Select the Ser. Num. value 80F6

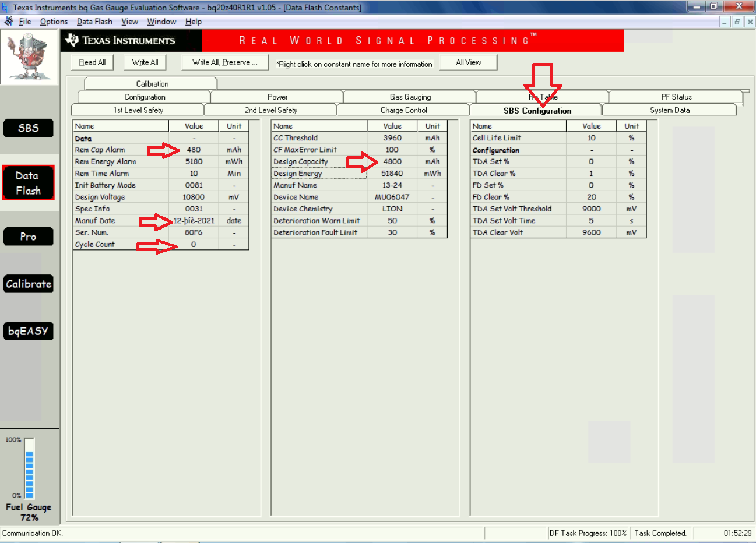194,232
